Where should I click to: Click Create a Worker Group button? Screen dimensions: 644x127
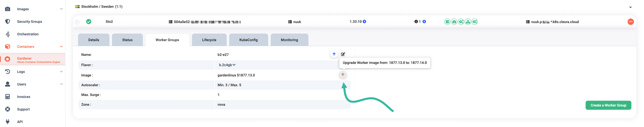[x=608, y=105]
